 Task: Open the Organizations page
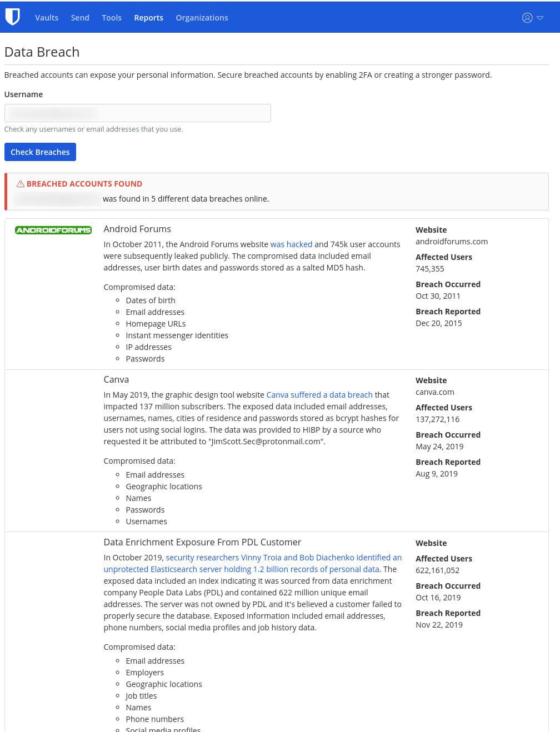click(x=202, y=18)
